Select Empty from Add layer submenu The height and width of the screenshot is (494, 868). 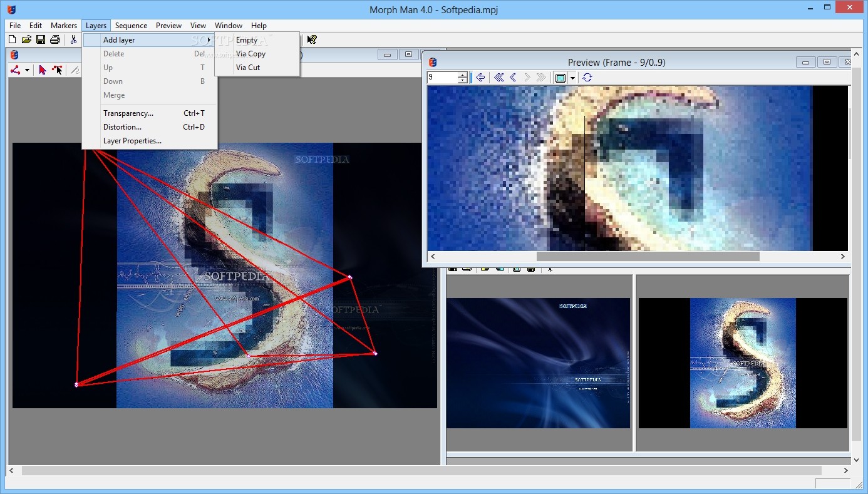tap(257, 40)
